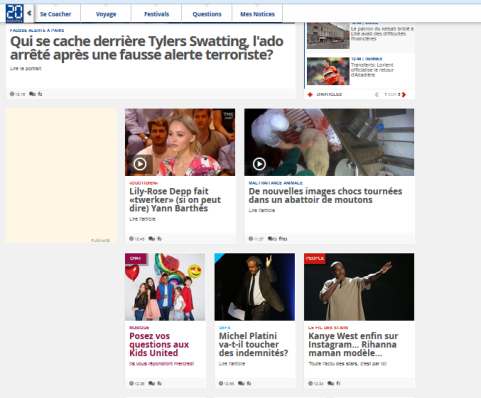Open Lorient Aliadière transfer thumbnail
This screenshot has width=481, height=398.
click(328, 71)
